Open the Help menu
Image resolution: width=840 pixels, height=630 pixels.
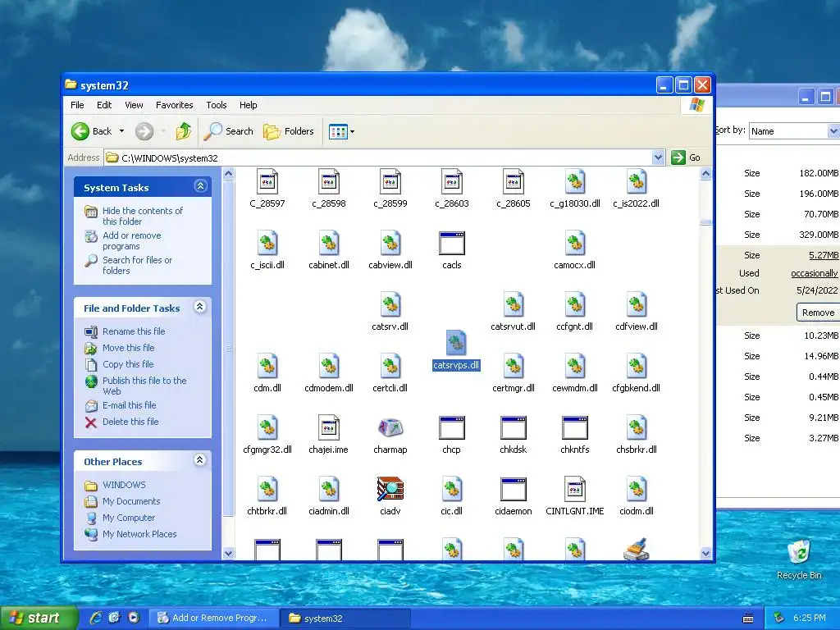click(x=248, y=105)
